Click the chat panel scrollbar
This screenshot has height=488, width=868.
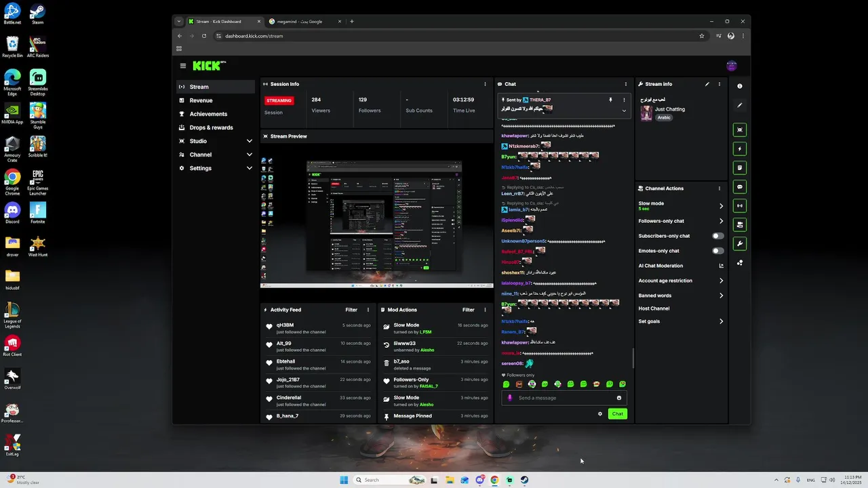click(633, 358)
